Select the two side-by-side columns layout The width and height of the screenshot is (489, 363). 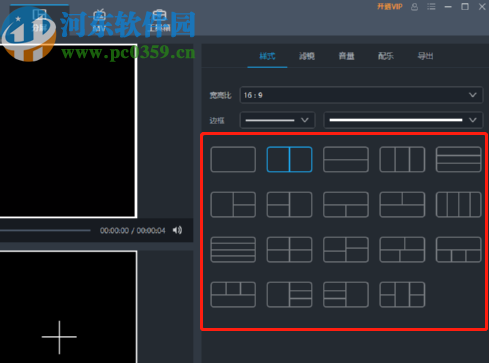coord(289,159)
